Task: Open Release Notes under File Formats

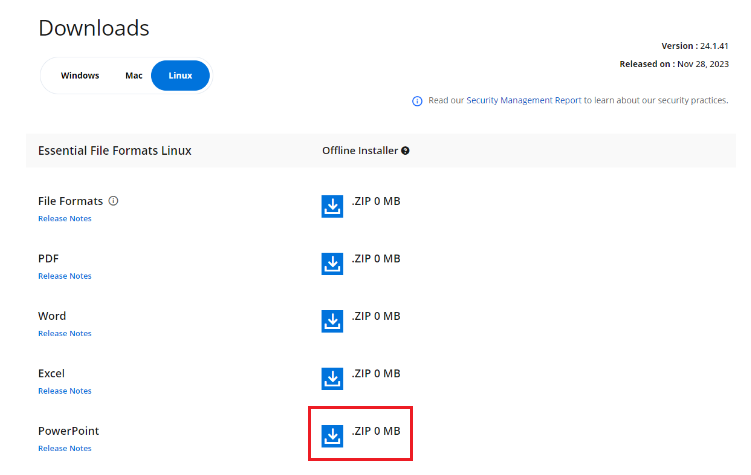Action: click(65, 218)
